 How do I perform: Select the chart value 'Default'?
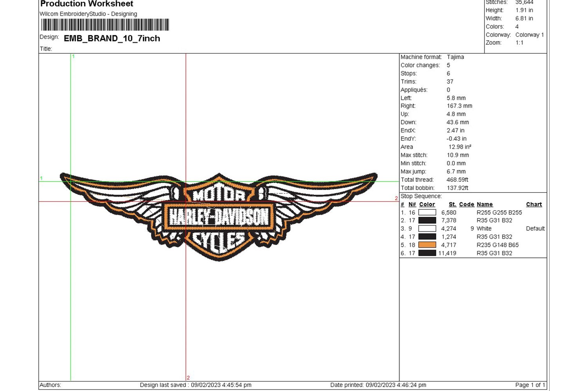(x=535, y=228)
